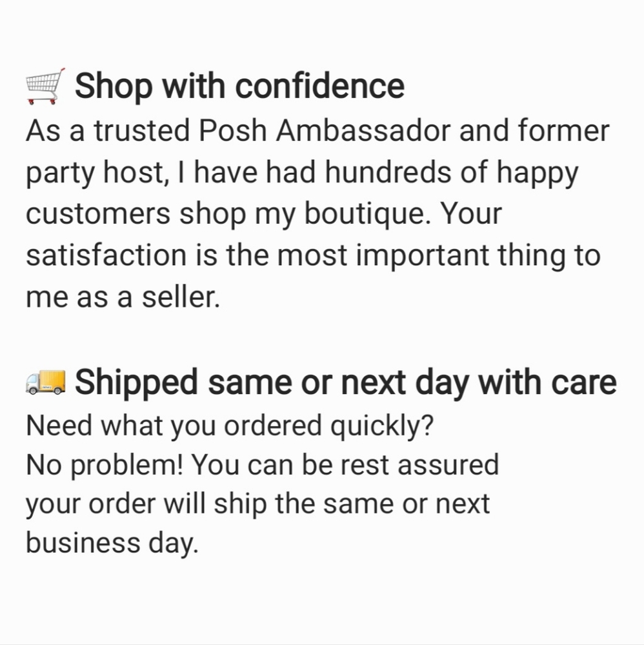Image resolution: width=644 pixels, height=645 pixels.
Task: Click the words "your order will ship"
Action: 137,504
